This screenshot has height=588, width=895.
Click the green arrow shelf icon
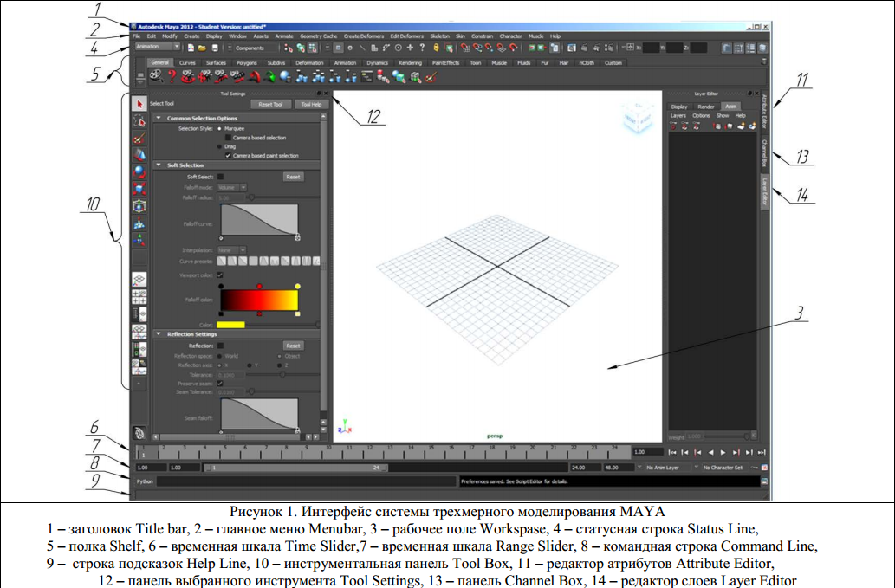(269, 76)
